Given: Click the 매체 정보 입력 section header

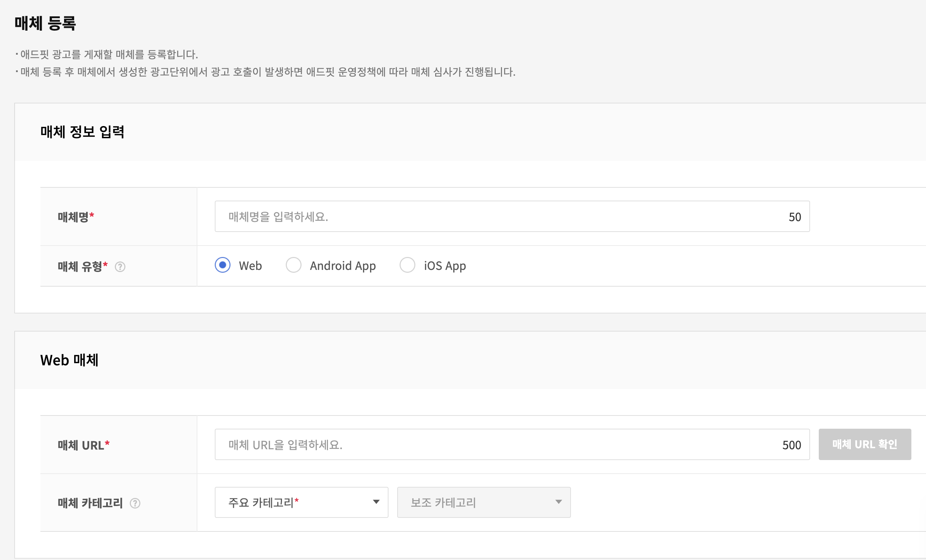Looking at the screenshot, I should click(x=82, y=132).
